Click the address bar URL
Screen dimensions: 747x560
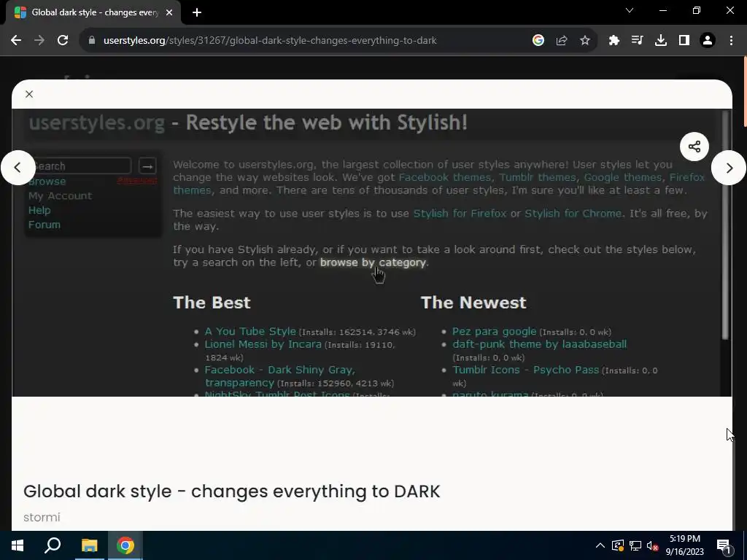[270, 41]
